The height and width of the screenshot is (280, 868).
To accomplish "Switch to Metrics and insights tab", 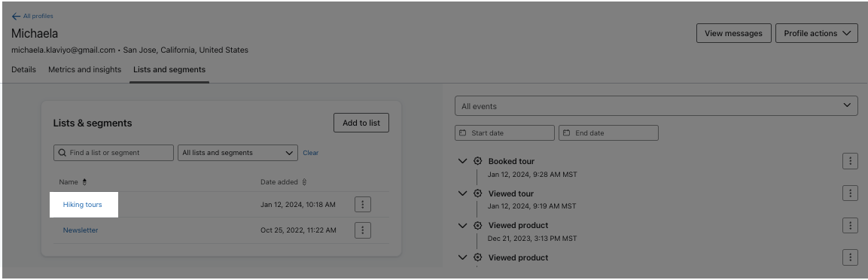I will [85, 70].
